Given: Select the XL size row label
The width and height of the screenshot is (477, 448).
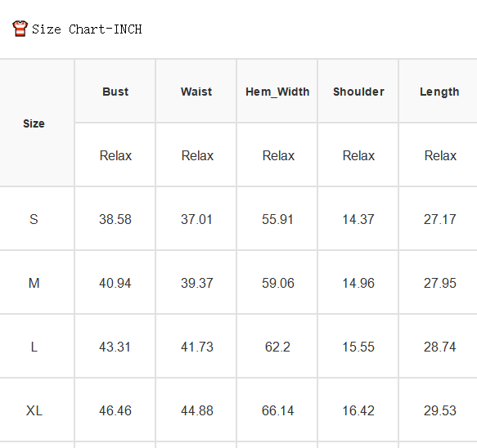Looking at the screenshot, I should click(34, 410).
